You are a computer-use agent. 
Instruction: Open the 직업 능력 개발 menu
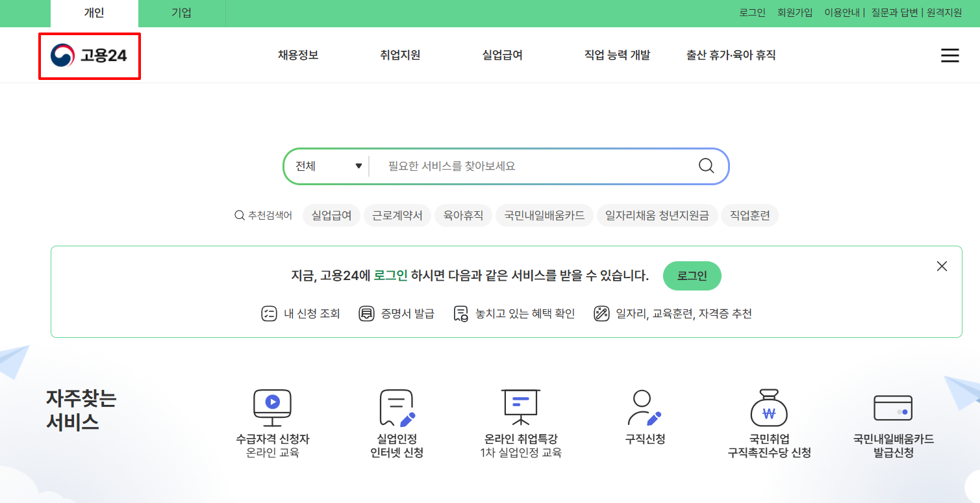[x=617, y=55]
